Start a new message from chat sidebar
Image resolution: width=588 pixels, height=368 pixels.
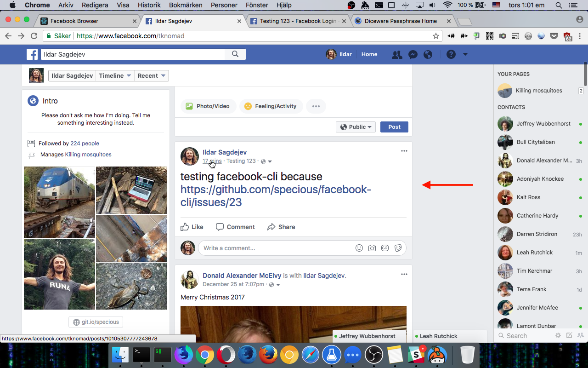tap(569, 336)
